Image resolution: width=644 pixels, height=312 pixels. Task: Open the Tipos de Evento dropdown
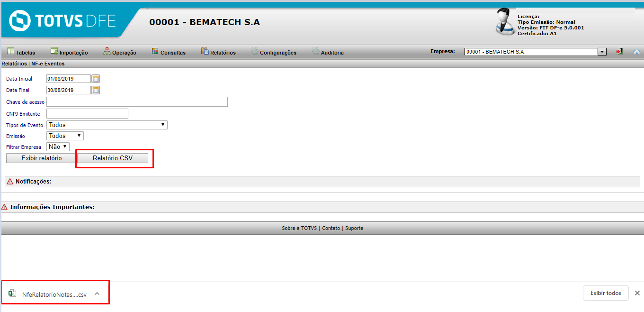[107, 125]
